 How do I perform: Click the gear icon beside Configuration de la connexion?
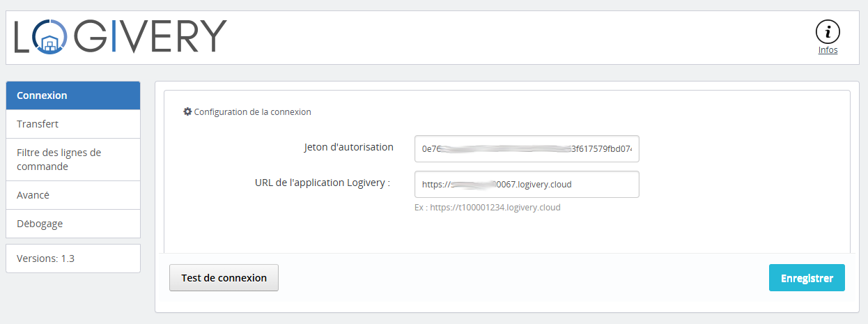pyautogui.click(x=187, y=111)
